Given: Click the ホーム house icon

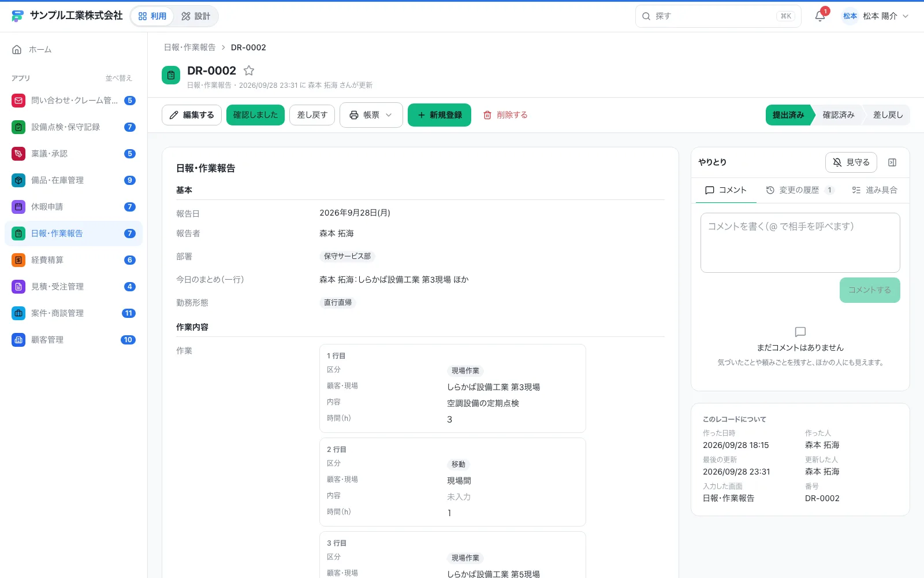Looking at the screenshot, I should tap(17, 50).
